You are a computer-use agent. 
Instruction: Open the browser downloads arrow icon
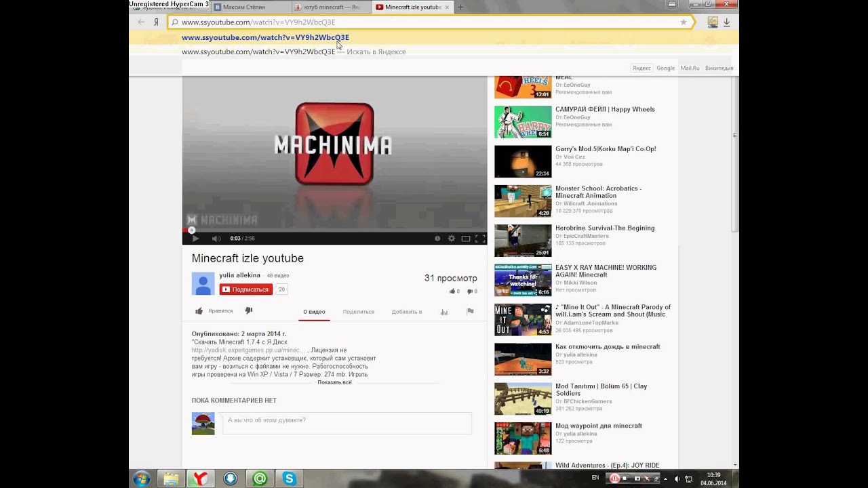point(726,22)
